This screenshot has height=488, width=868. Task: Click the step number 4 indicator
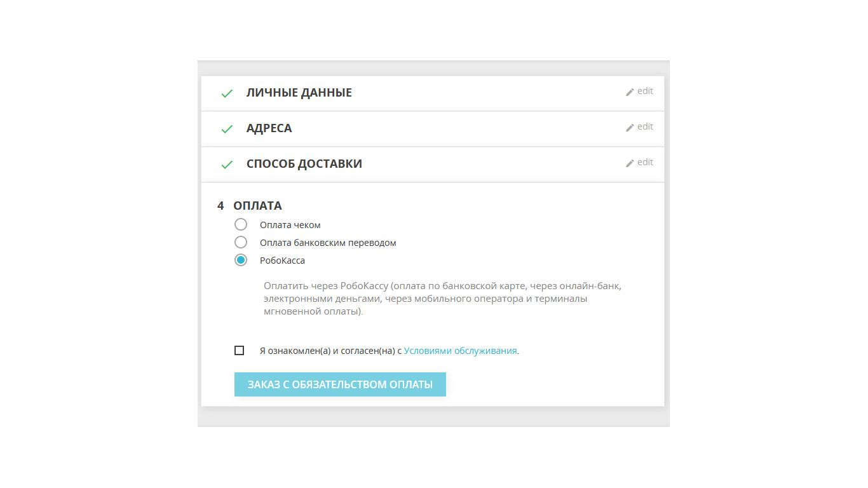point(220,206)
